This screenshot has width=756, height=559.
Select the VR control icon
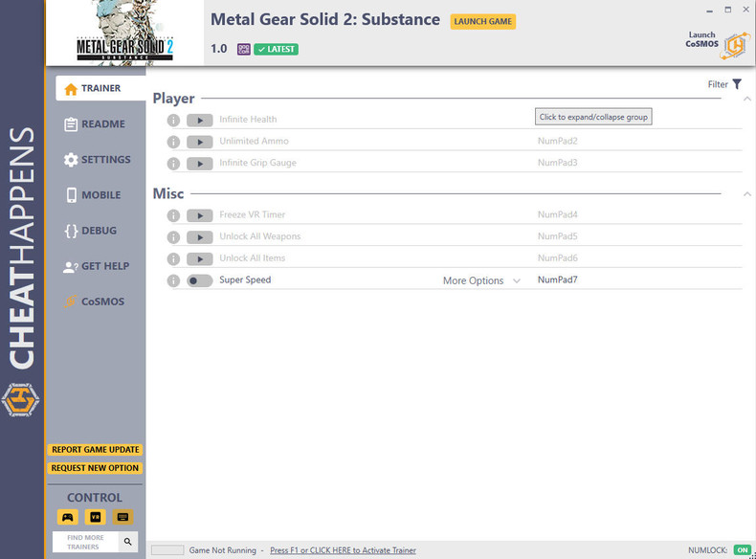(x=95, y=517)
